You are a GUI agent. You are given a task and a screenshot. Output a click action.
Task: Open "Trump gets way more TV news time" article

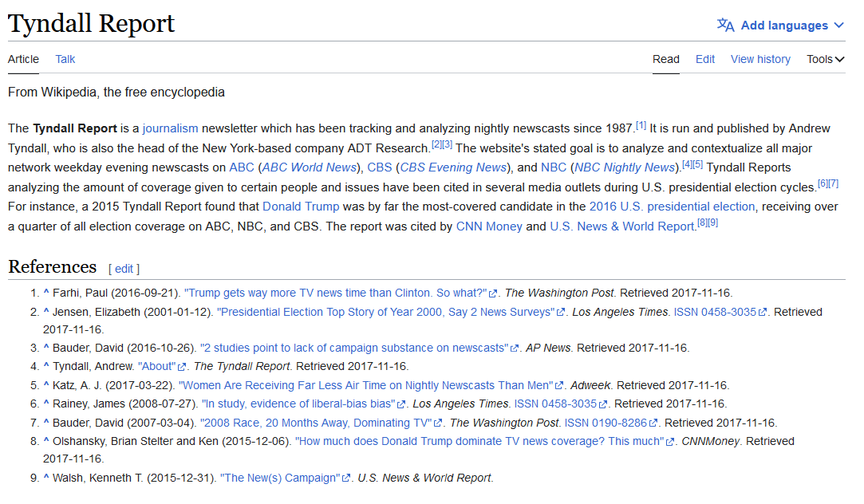(336, 293)
